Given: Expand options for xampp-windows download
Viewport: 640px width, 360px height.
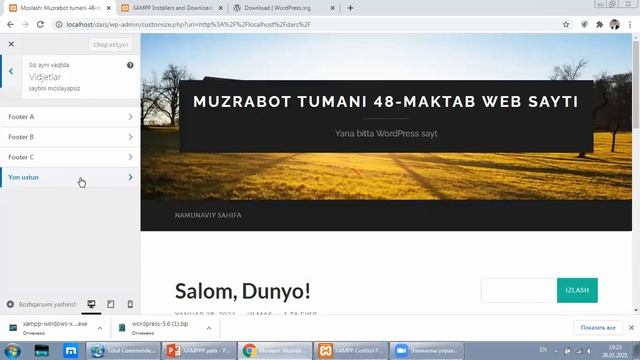Looking at the screenshot, I should click(x=100, y=328).
